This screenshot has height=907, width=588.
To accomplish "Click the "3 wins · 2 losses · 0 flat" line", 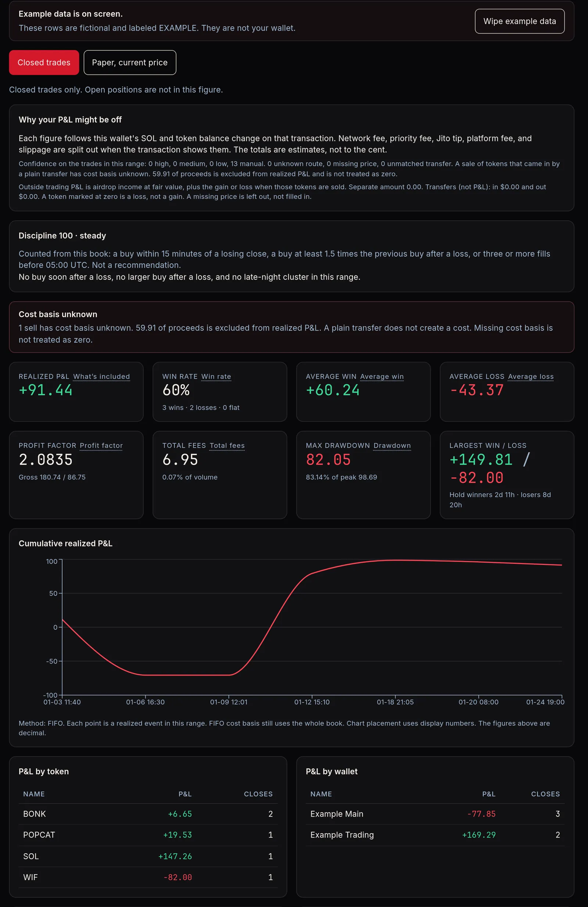I will (x=201, y=408).
